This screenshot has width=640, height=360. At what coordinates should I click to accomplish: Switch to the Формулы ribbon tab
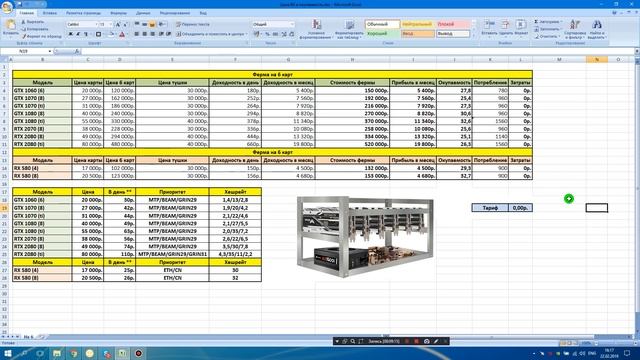[118, 13]
